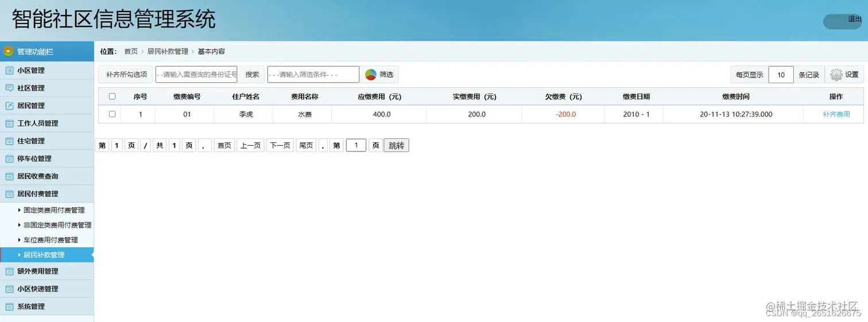This screenshot has width=868, height=322.
Task: Open 车位费用付费管理 submenu item
Action: 51,240
